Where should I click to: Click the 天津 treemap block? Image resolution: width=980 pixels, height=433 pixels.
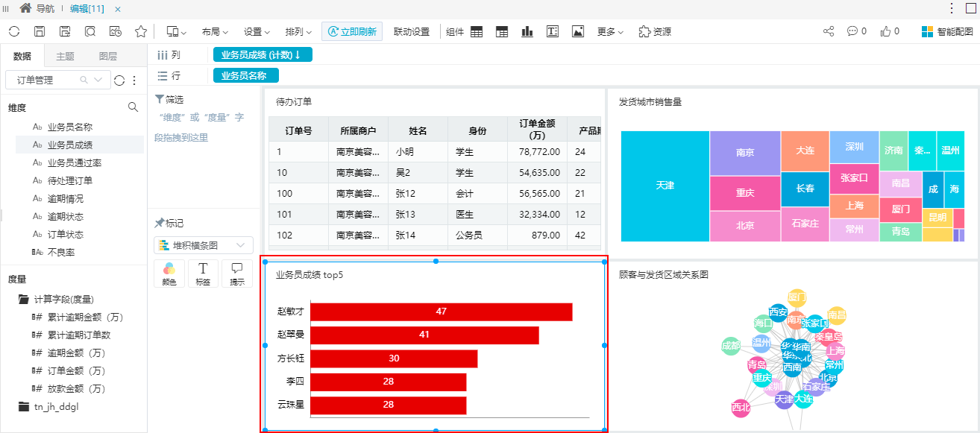(x=665, y=186)
